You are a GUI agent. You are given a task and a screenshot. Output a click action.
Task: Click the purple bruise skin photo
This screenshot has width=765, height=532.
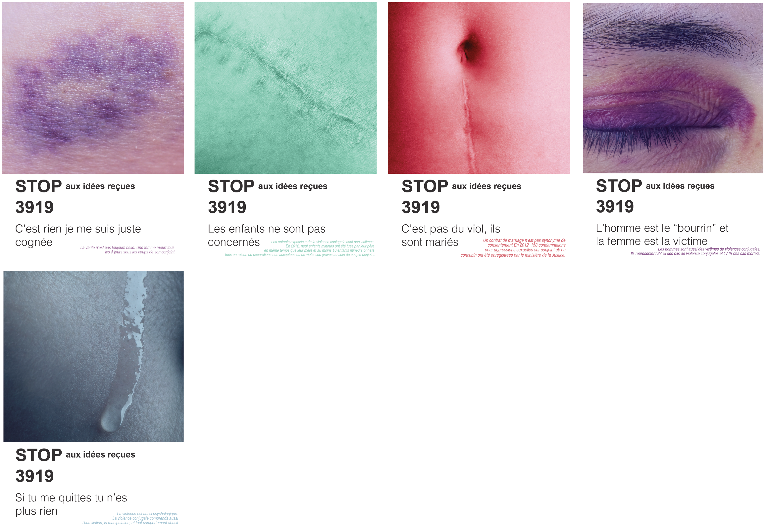tap(93, 88)
